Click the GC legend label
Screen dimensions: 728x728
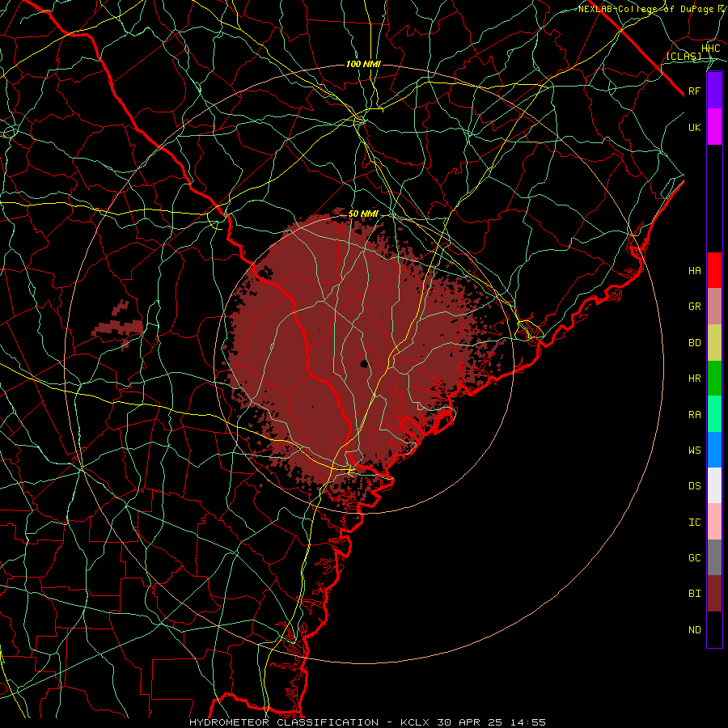(x=695, y=558)
